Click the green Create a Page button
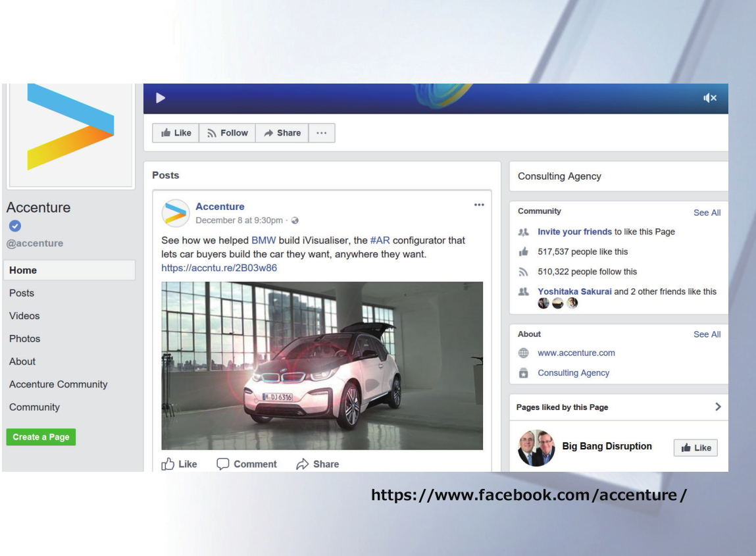756x556 pixels. coord(40,437)
